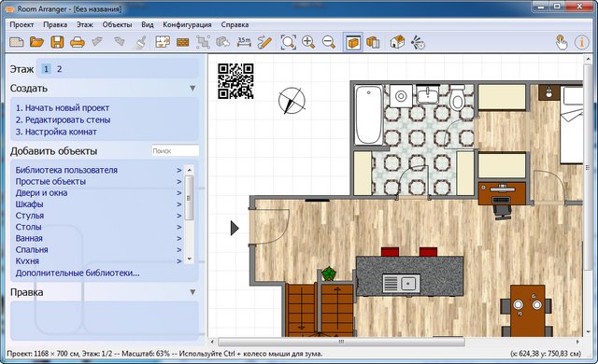The image size is (598, 364).
Task: Select the green plant by the stairs
Action: point(329,273)
